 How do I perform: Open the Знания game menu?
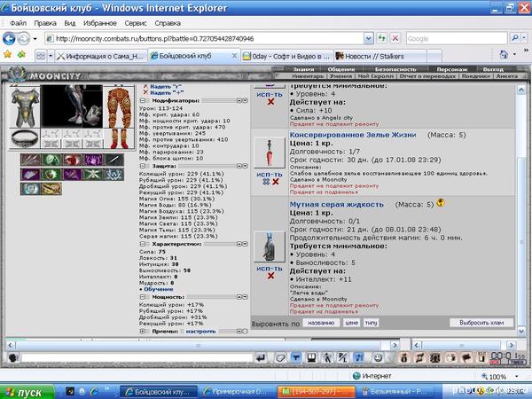pyautogui.click(x=303, y=69)
